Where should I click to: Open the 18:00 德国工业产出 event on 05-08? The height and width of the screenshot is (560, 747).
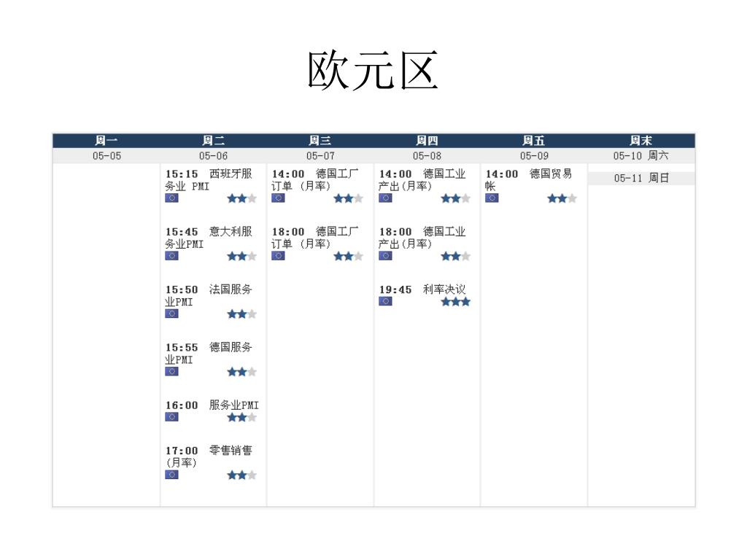tap(422, 238)
